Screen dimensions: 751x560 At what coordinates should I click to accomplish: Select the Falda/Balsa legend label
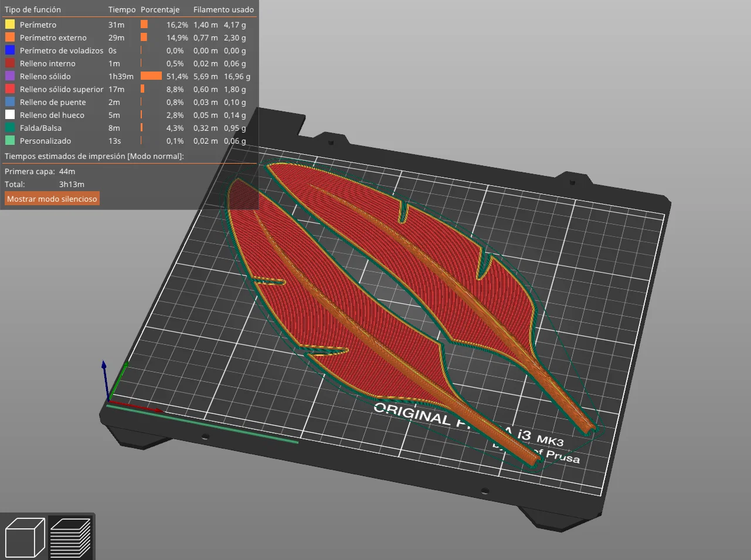(40, 128)
